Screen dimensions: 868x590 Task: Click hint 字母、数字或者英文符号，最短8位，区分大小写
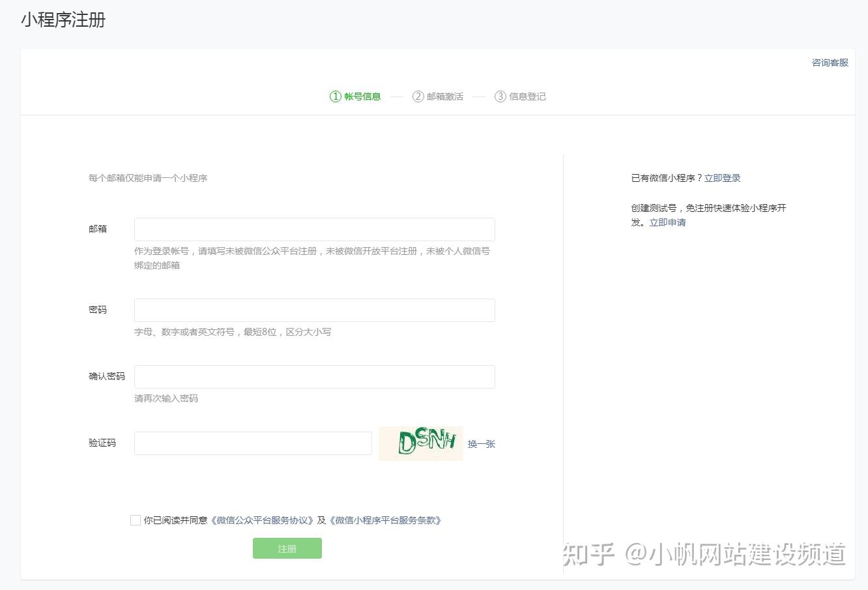(233, 332)
